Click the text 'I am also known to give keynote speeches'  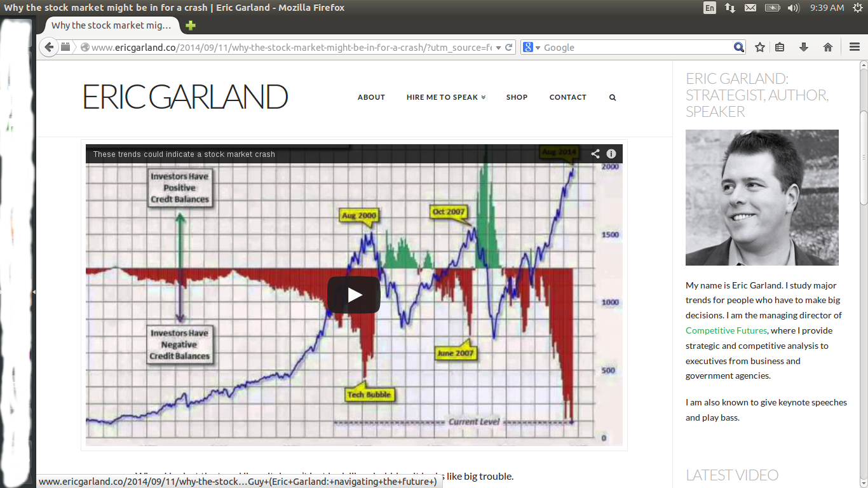point(766,402)
